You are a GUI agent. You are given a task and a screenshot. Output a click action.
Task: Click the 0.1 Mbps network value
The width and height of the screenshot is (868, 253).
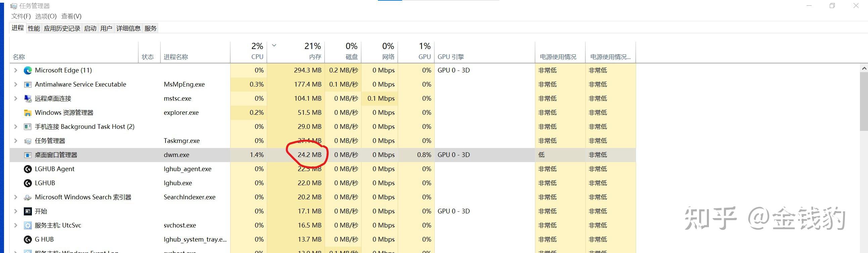tap(381, 99)
